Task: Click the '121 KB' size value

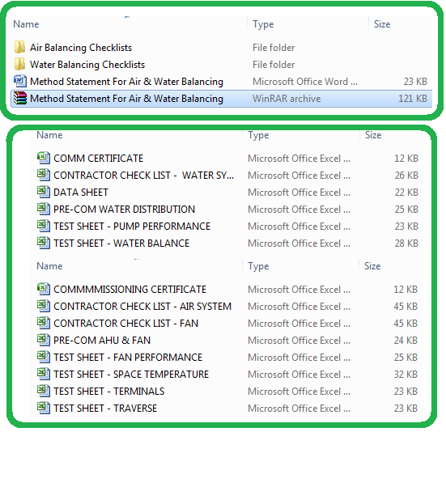Action: pos(413,99)
